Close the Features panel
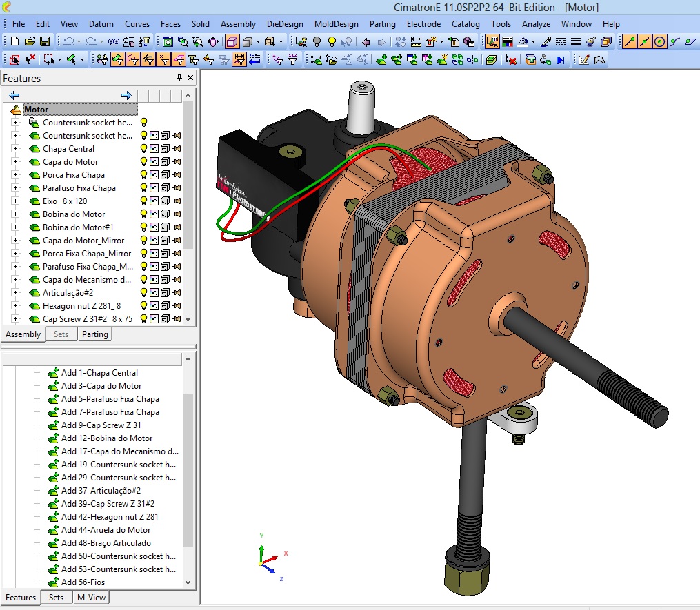The image size is (700, 610). 190,78
